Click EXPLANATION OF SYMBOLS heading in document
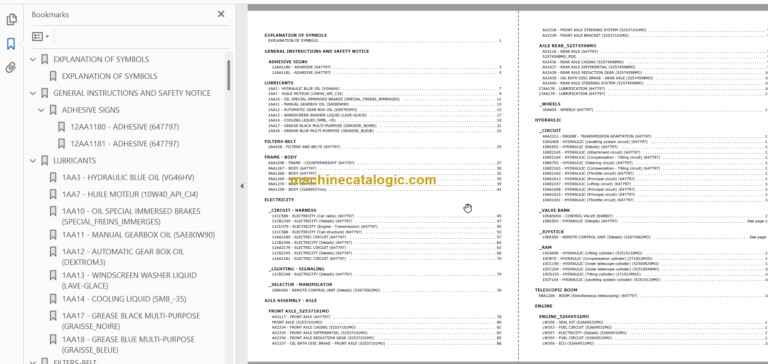This screenshot has height=364, width=768. [x=295, y=35]
